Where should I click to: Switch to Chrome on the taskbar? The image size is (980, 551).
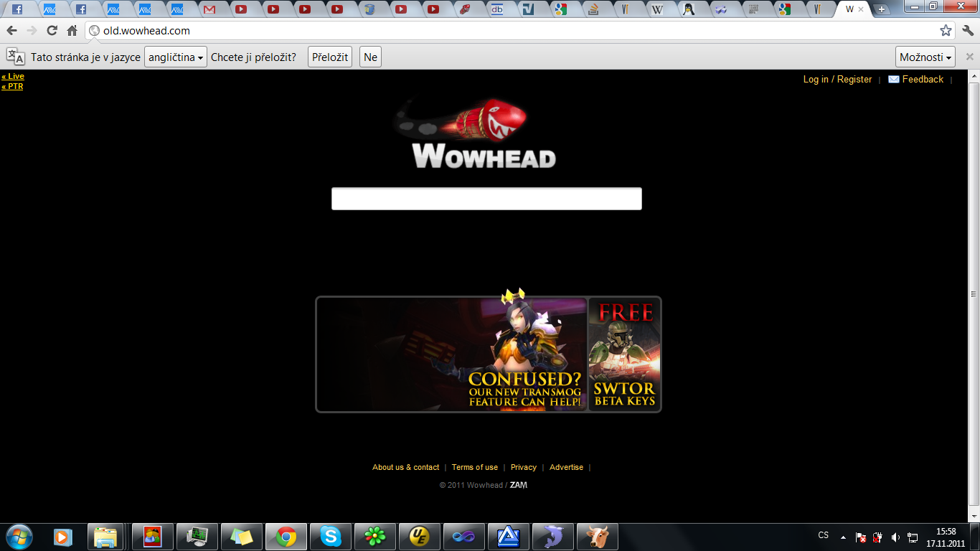point(286,537)
